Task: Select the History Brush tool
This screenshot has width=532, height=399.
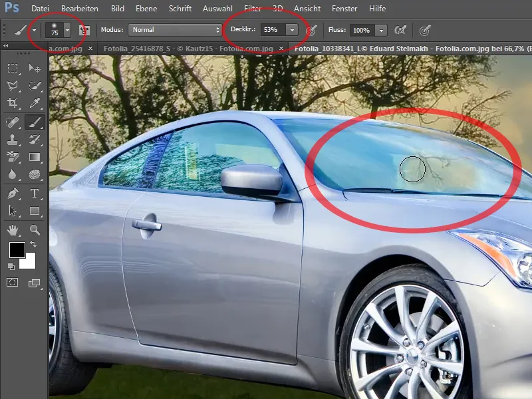Action: pos(35,140)
